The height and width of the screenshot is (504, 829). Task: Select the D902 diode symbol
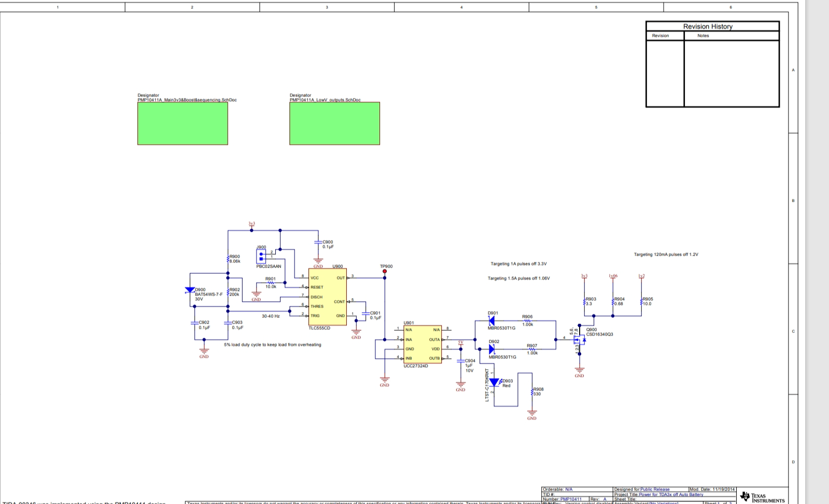pos(491,349)
